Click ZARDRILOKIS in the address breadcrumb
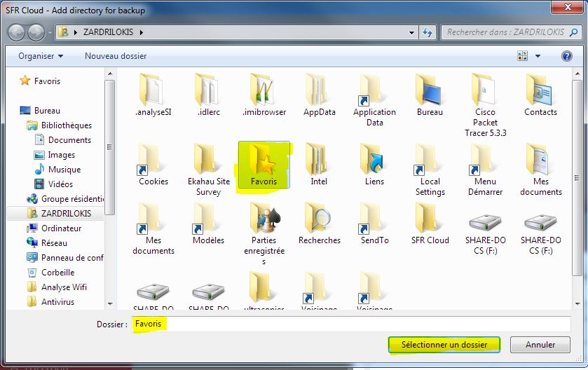Viewport: 588px width, 370px height. point(108,32)
